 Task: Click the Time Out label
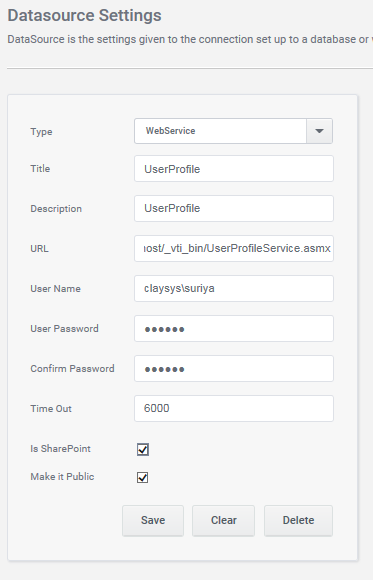point(51,408)
